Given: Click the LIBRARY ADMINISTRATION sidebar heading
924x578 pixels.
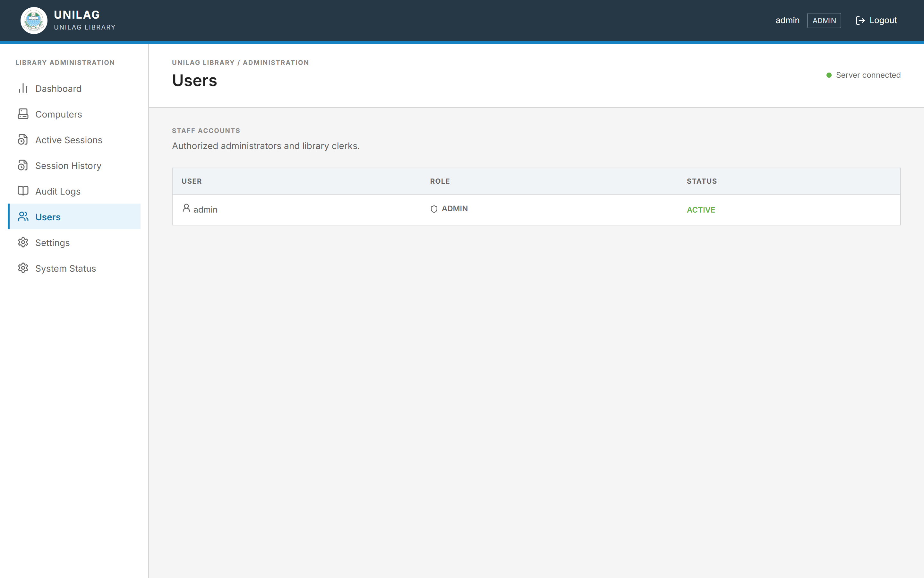Looking at the screenshot, I should coord(65,63).
